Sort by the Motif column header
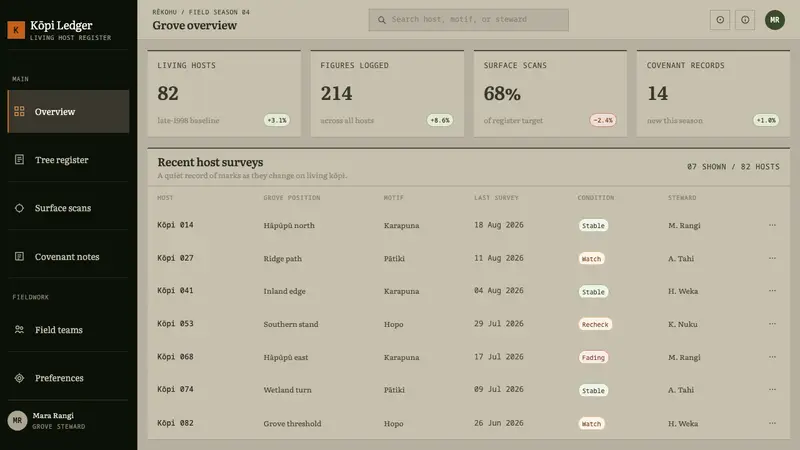800x450 pixels. pos(393,197)
